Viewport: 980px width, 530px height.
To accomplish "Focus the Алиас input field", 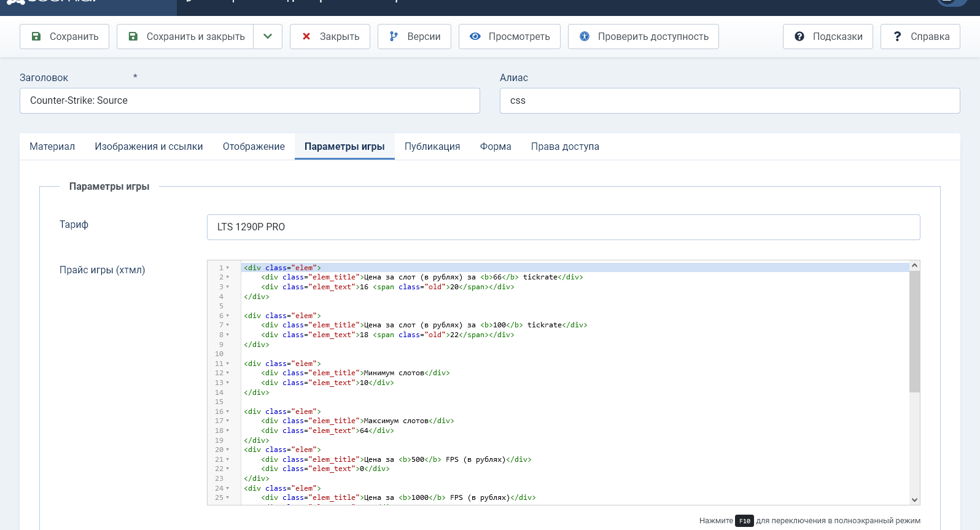I will [x=729, y=101].
